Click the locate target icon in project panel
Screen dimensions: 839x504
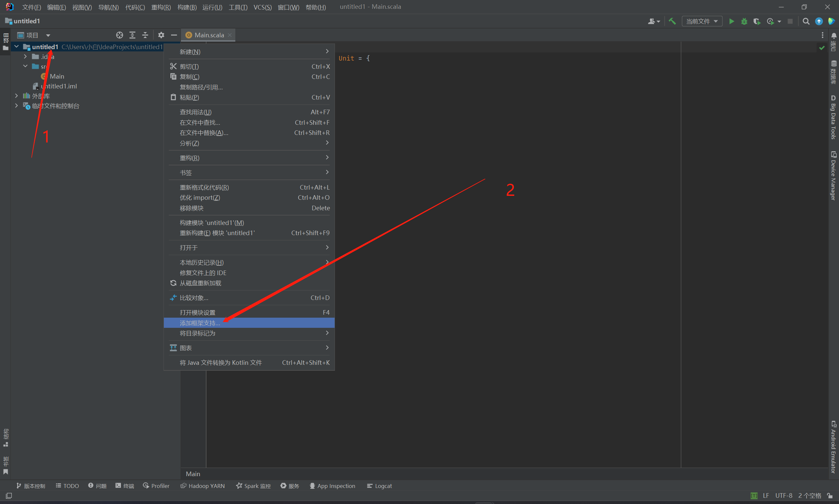pyautogui.click(x=119, y=35)
